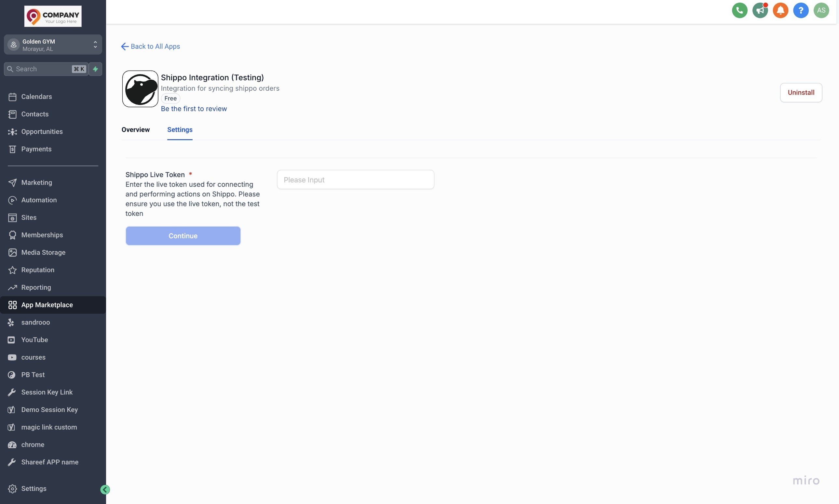839x504 pixels.
Task: Click the Shippo app logo thumbnail
Action: tap(140, 89)
